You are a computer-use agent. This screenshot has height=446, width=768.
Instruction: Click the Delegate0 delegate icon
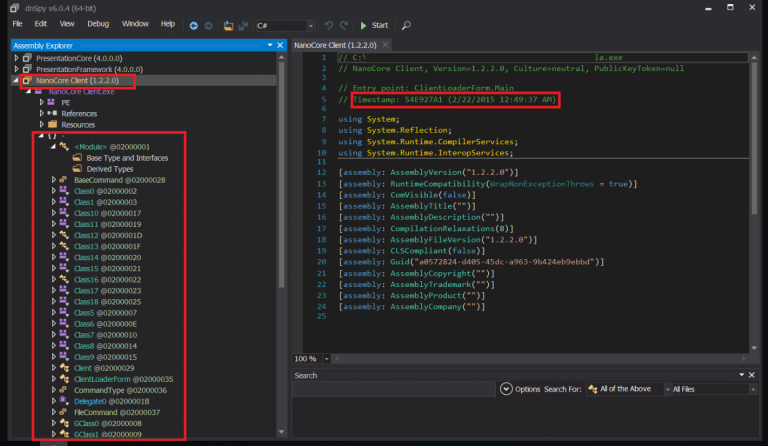[64, 400]
